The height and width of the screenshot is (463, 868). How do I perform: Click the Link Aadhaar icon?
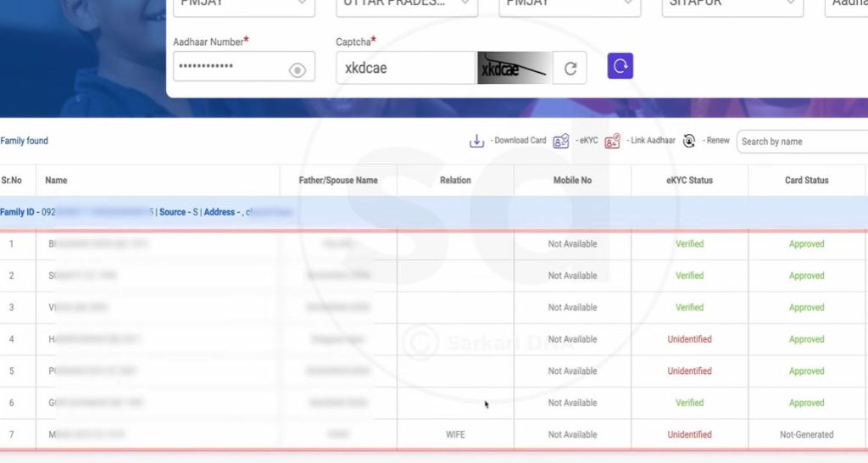612,141
